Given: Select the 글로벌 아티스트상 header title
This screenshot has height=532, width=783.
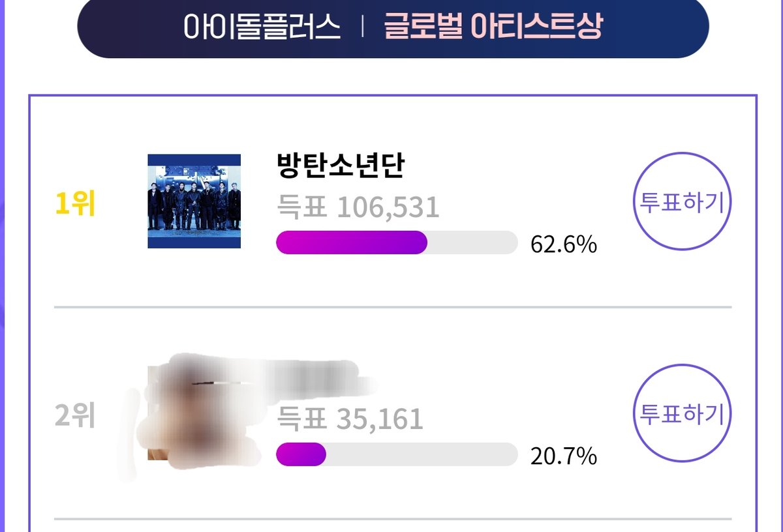Looking at the screenshot, I should point(493,27).
